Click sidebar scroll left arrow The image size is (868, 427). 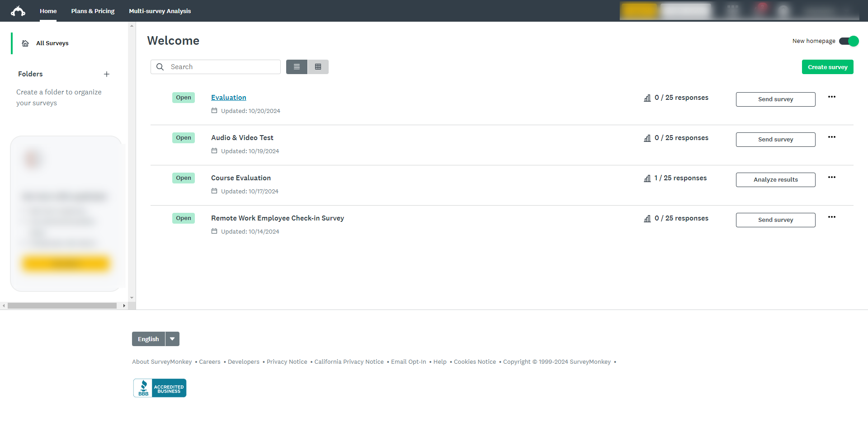pyautogui.click(x=4, y=306)
